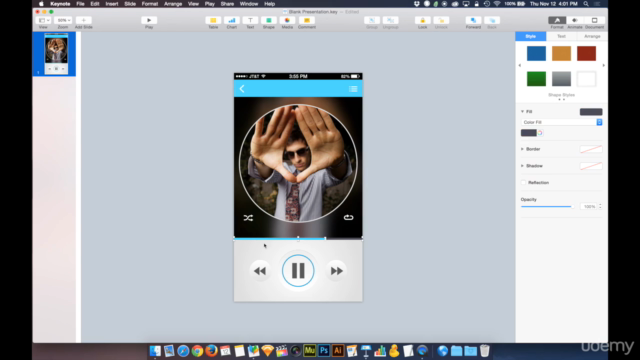Open the Media toolbar menu
Screen dimensions: 640x360
tap(287, 20)
